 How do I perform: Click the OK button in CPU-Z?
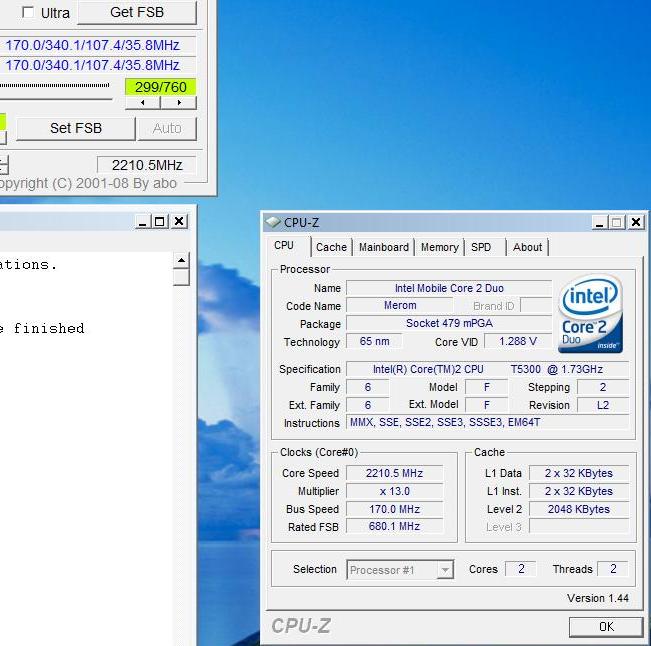pyautogui.click(x=606, y=626)
